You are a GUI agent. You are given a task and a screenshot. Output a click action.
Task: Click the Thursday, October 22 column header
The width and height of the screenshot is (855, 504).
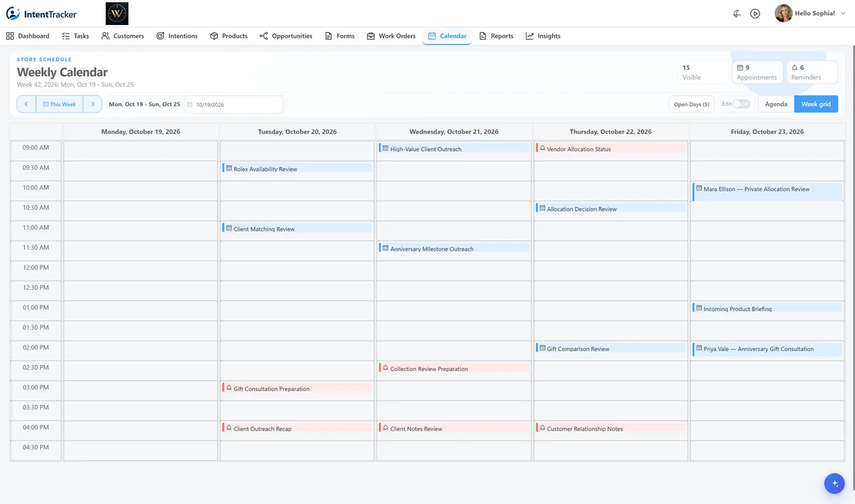click(611, 132)
